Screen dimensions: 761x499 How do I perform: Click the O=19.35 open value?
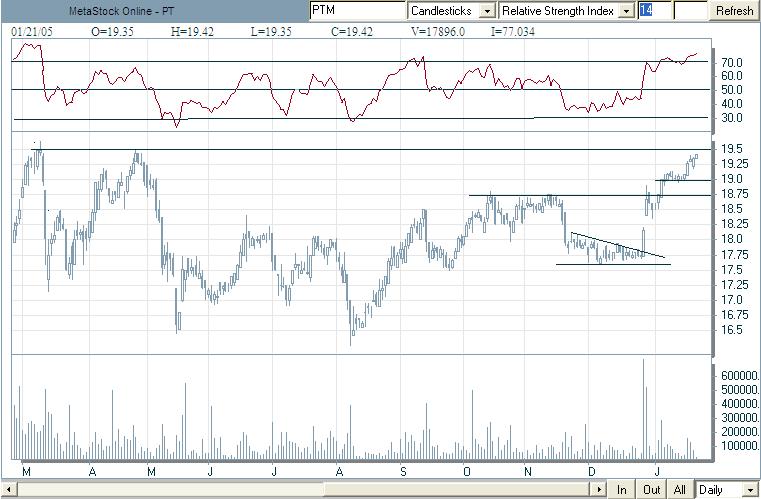pos(112,32)
